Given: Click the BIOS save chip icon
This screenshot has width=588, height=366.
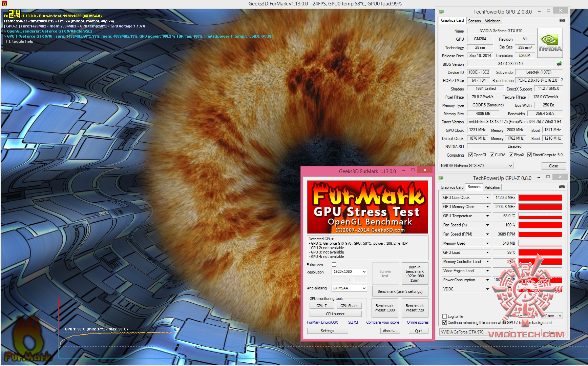Looking at the screenshot, I should (x=559, y=63).
